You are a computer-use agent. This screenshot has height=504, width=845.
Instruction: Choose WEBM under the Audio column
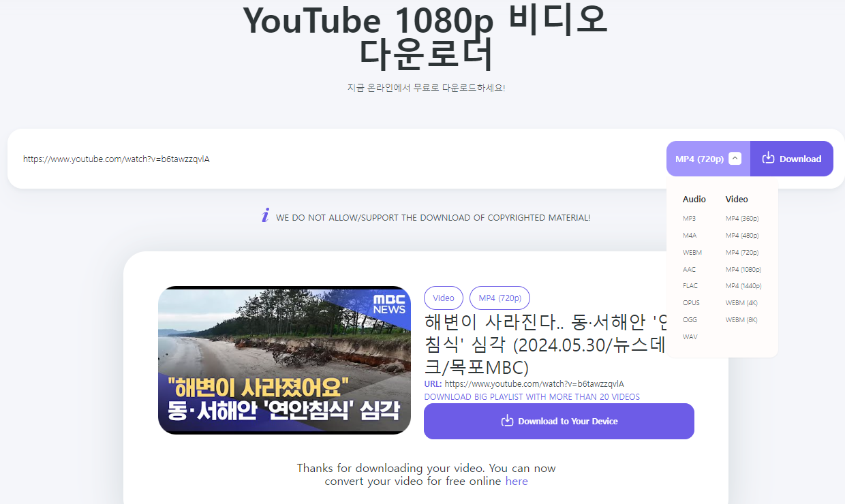coord(692,253)
